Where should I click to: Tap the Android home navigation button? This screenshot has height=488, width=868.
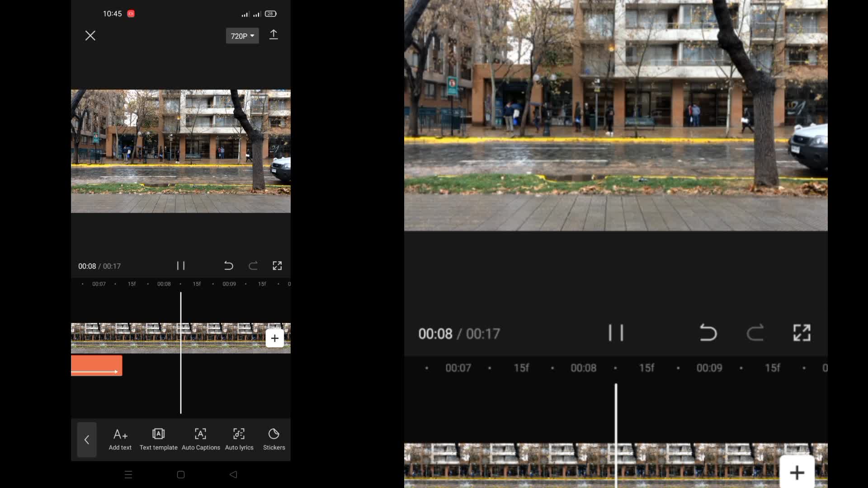coord(181,474)
